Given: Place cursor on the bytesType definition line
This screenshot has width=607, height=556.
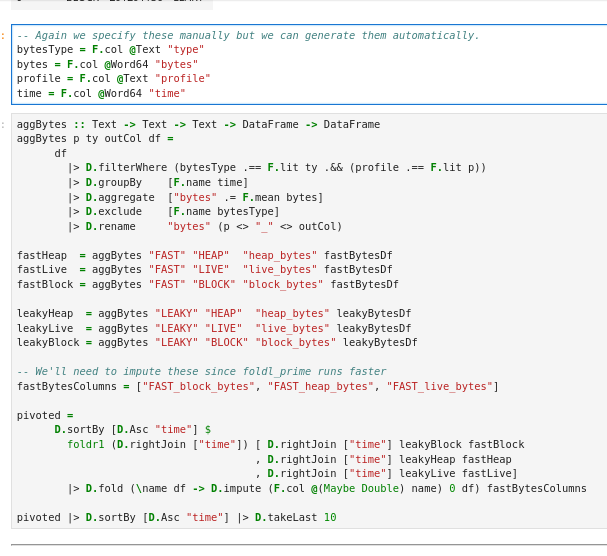Looking at the screenshot, I should (110, 49).
